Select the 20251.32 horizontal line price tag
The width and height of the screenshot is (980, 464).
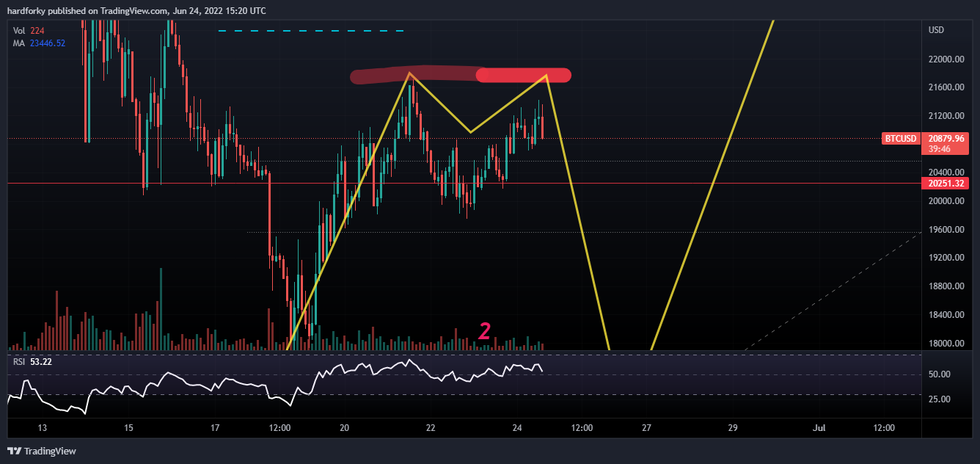(x=946, y=184)
